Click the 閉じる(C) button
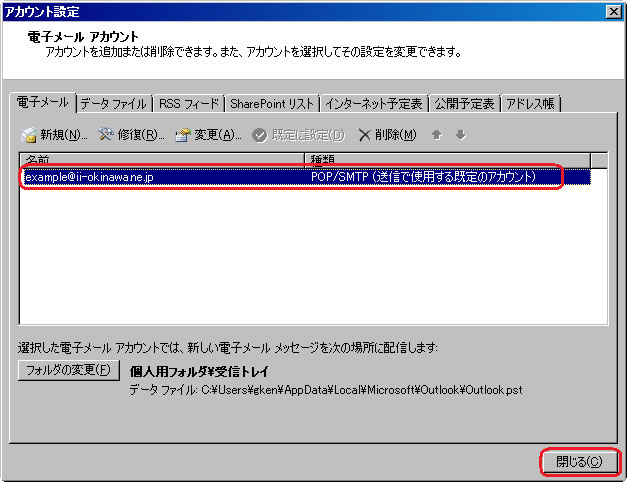 point(579,462)
